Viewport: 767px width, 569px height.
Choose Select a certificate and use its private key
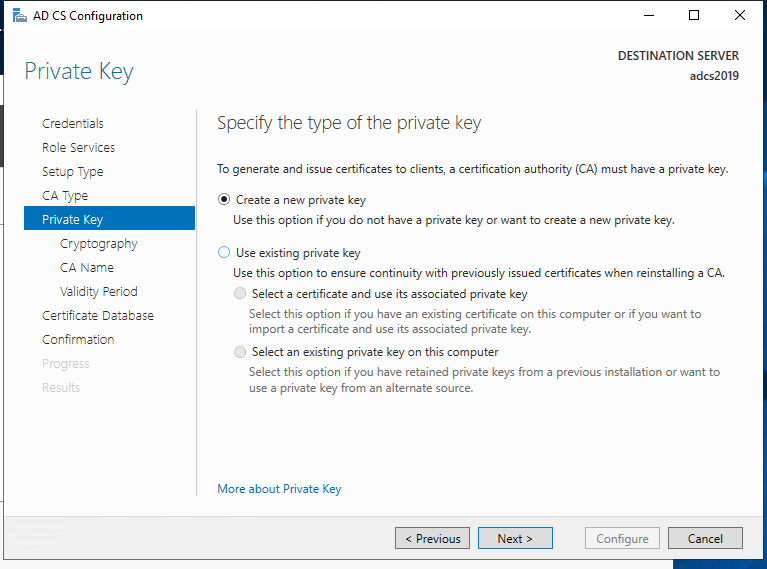tap(239, 294)
